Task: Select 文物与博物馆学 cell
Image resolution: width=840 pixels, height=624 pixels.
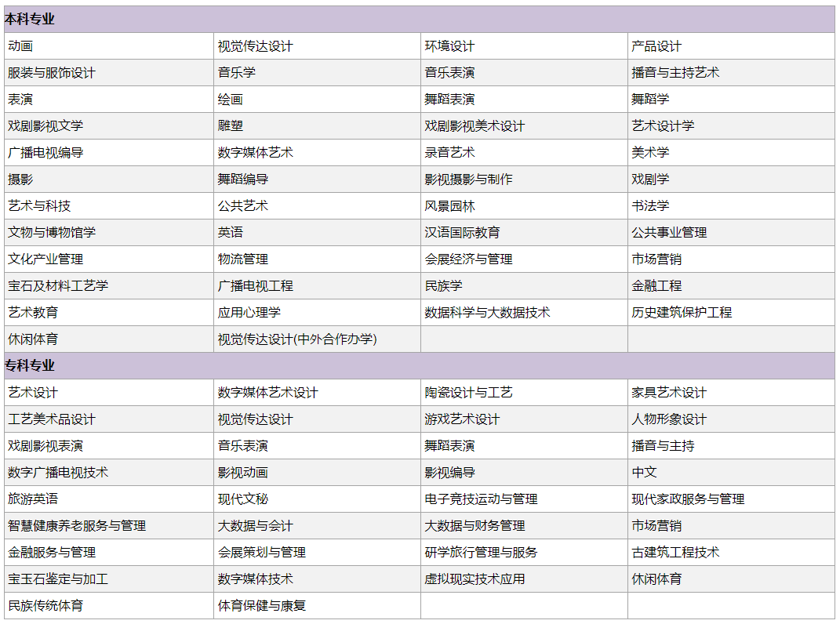Action: point(109,233)
